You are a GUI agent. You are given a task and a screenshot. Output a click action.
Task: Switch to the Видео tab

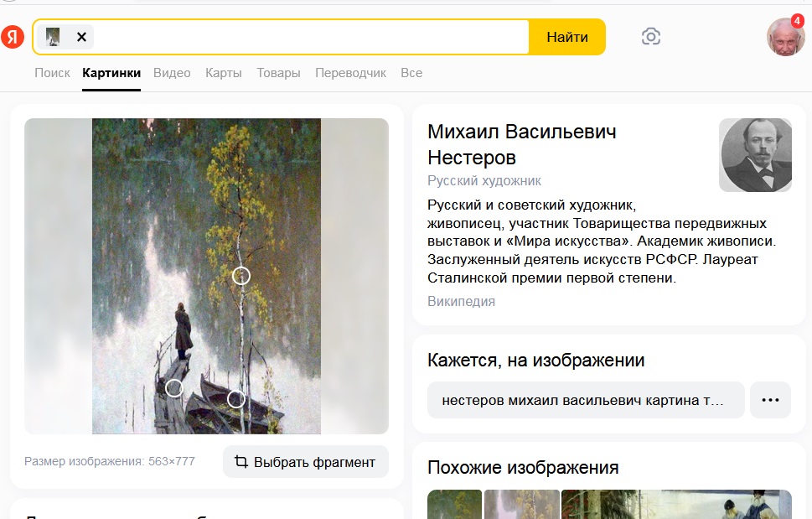[x=172, y=73]
